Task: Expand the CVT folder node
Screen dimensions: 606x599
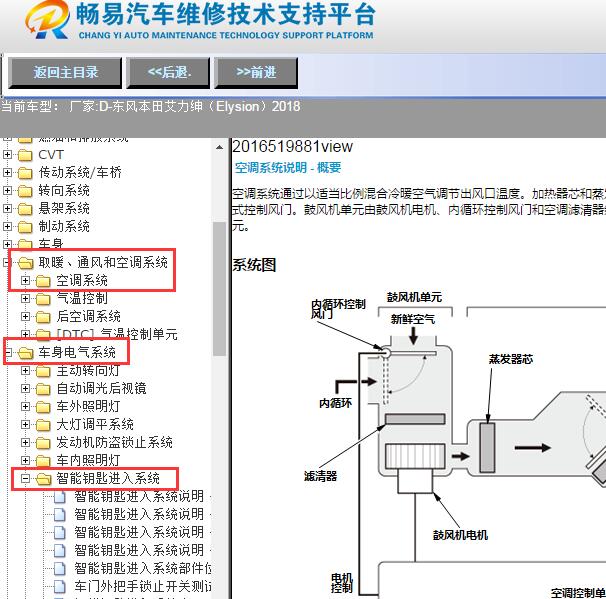Action: [7, 155]
